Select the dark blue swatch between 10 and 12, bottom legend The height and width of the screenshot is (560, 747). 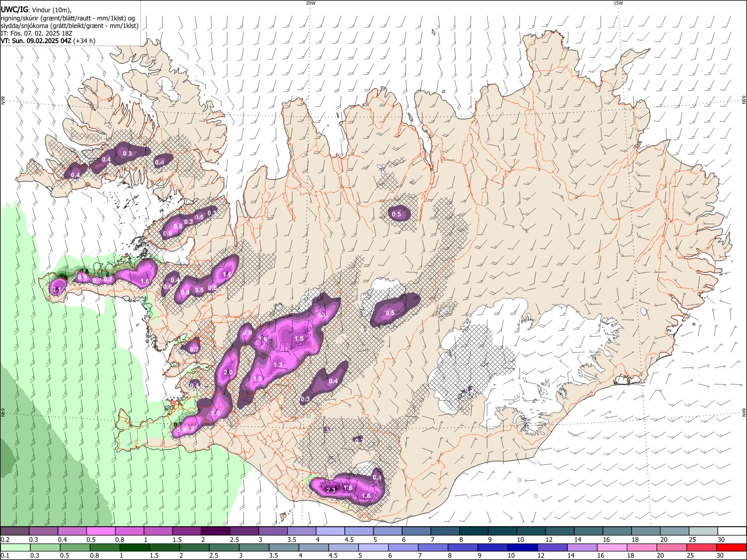(521, 547)
